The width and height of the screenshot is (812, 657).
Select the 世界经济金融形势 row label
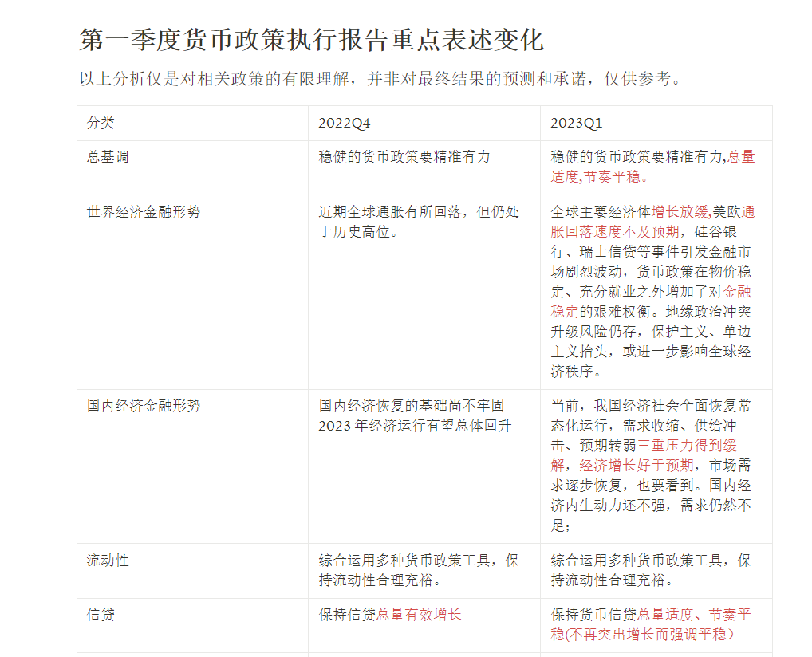144,212
